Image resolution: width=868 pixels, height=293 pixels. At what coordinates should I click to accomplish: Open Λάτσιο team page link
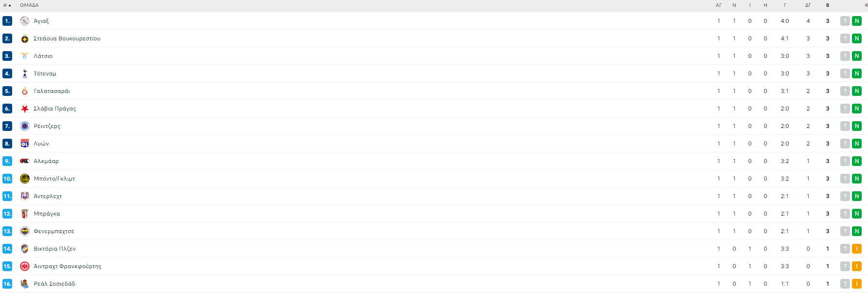pyautogui.click(x=43, y=56)
